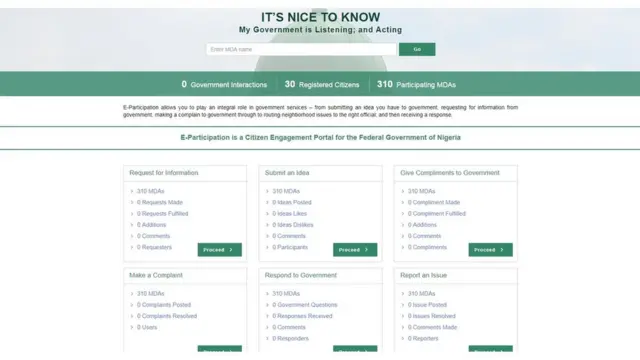Click '310 MDAs' in Submit an Idea card
The width and height of the screenshot is (640, 360).
point(286,191)
